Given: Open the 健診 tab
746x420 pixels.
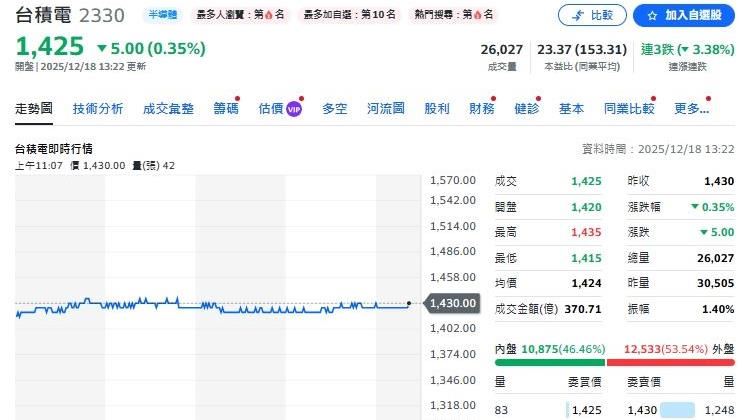Looking at the screenshot, I should click(x=527, y=108).
